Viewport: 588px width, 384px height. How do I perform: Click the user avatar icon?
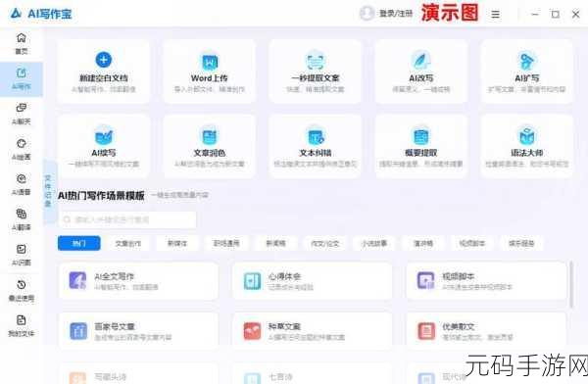[x=367, y=14]
